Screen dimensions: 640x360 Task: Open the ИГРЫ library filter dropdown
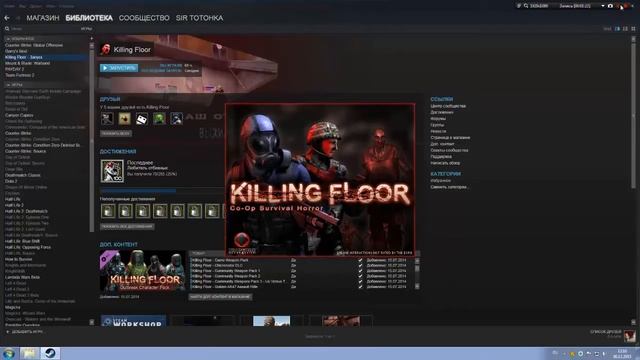coord(86,29)
